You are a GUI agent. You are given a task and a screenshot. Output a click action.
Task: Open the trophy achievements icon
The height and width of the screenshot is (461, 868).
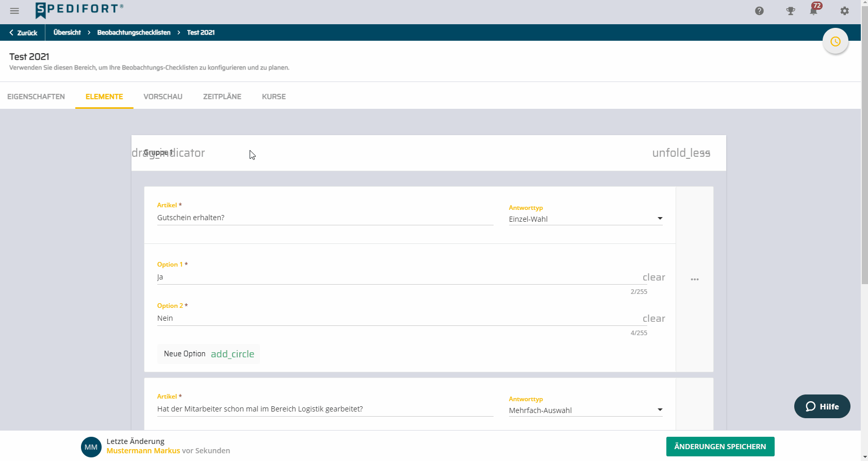coord(790,11)
